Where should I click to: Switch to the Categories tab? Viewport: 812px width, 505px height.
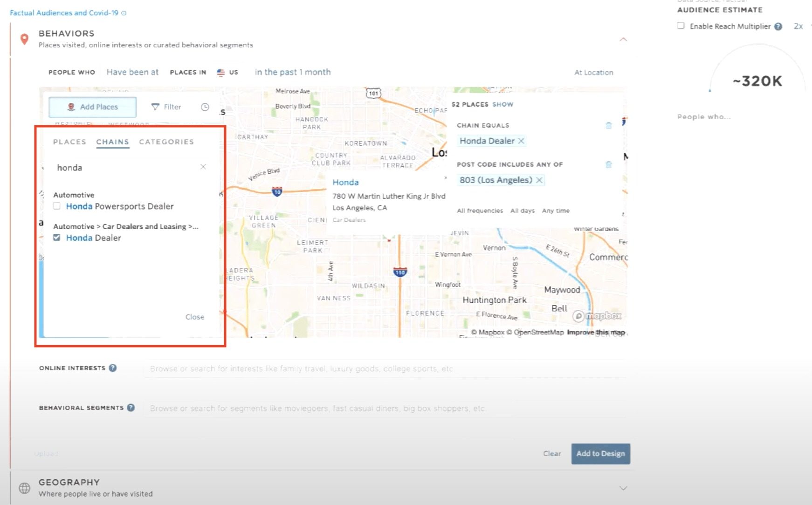pyautogui.click(x=166, y=142)
